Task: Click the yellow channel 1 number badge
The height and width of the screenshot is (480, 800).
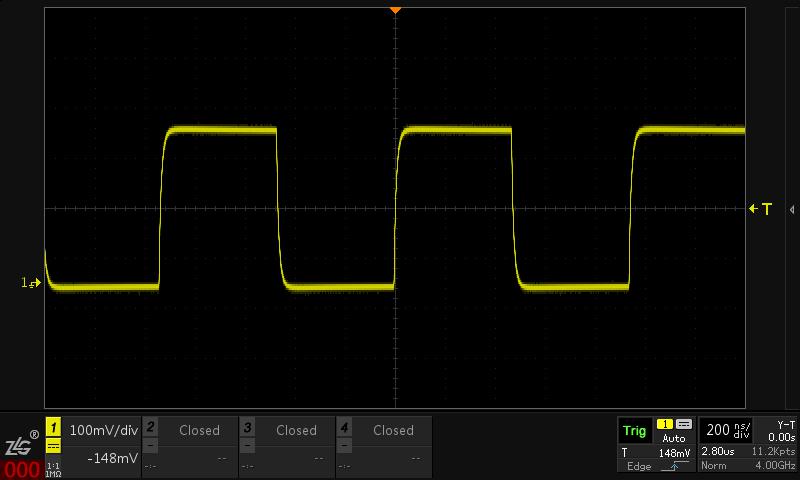Action: click(54, 427)
